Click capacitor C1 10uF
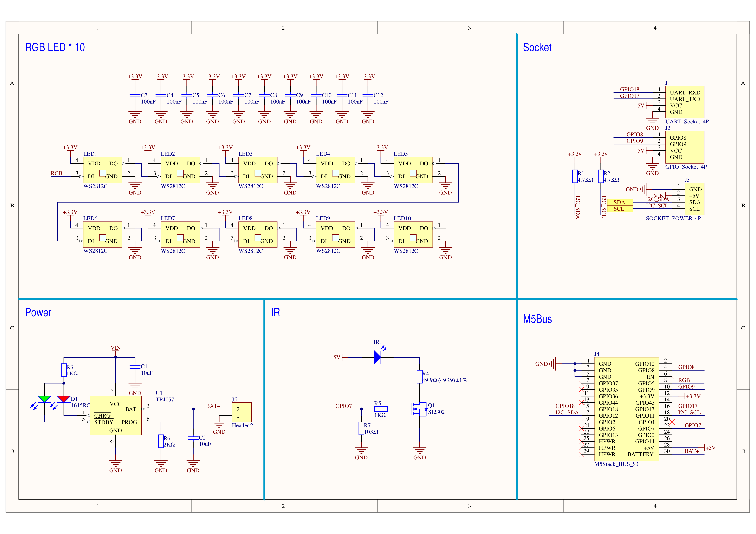Image resolution: width=756 pixels, height=534 pixels. point(135,367)
